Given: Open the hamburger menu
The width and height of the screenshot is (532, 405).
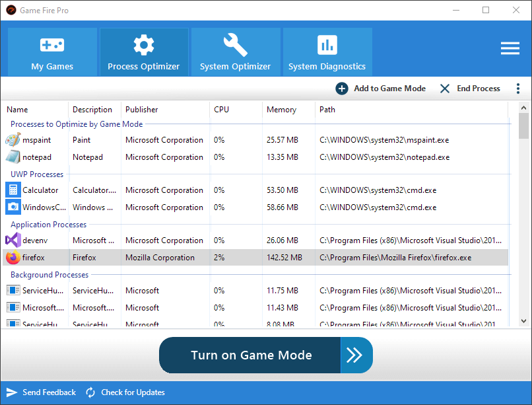Looking at the screenshot, I should pos(510,48).
